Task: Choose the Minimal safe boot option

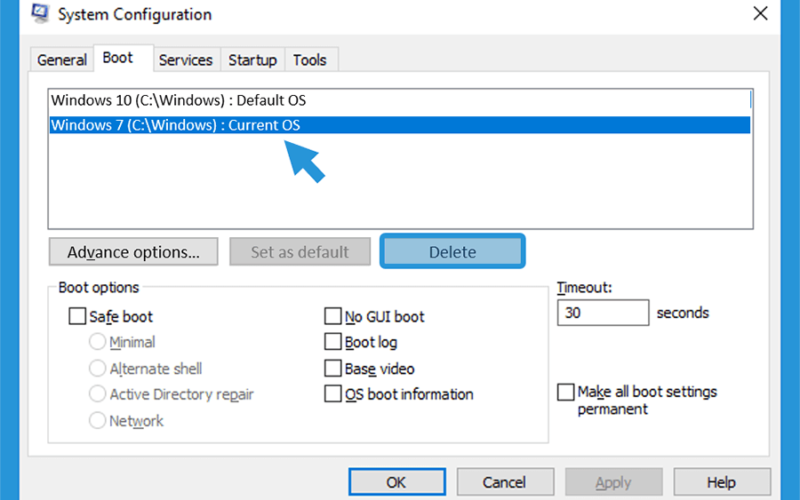Action: point(97,342)
